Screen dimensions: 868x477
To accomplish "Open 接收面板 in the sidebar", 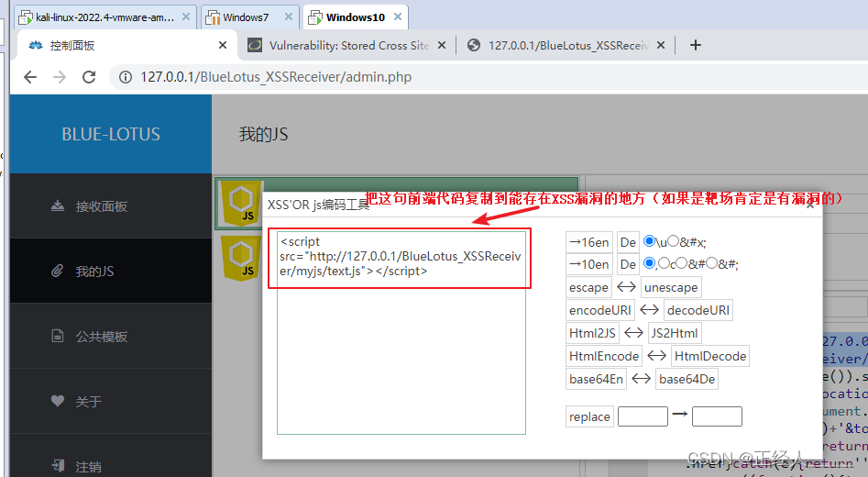I will tap(111, 206).
